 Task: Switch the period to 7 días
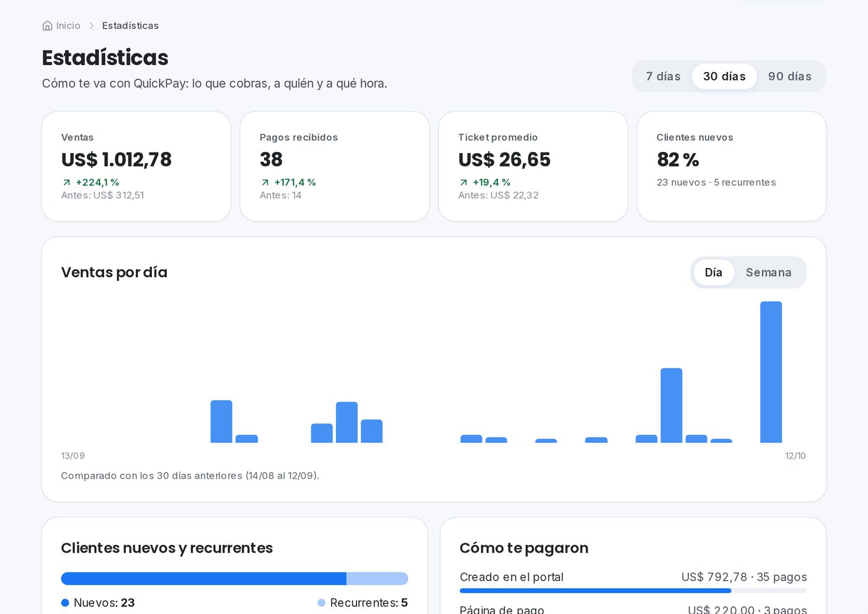(663, 76)
